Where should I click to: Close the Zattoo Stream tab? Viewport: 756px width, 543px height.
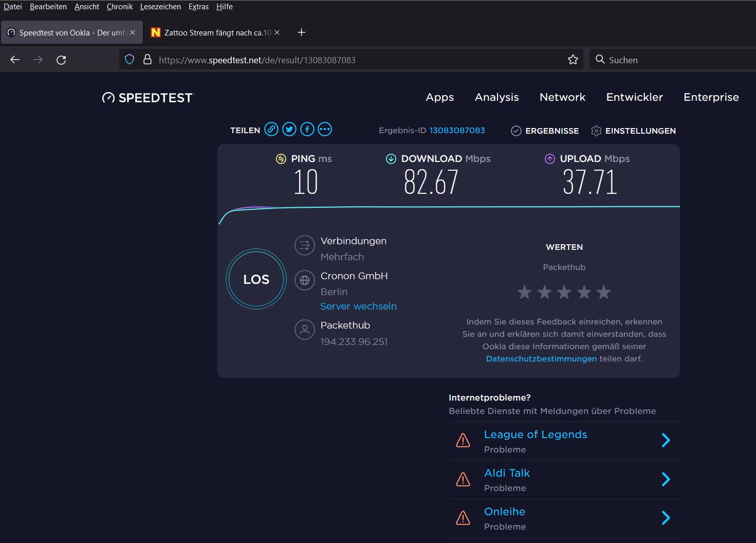coord(277,32)
